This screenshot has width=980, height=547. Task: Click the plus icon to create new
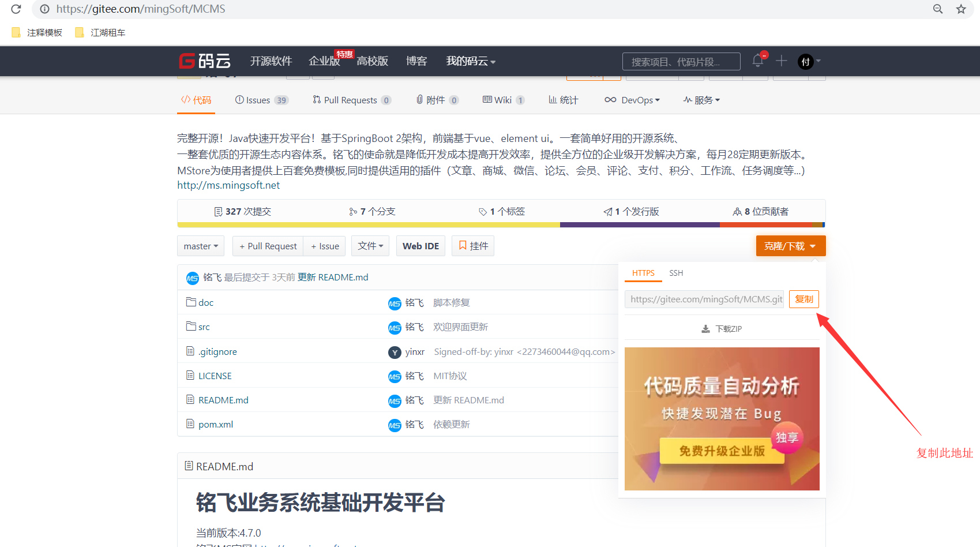click(782, 61)
